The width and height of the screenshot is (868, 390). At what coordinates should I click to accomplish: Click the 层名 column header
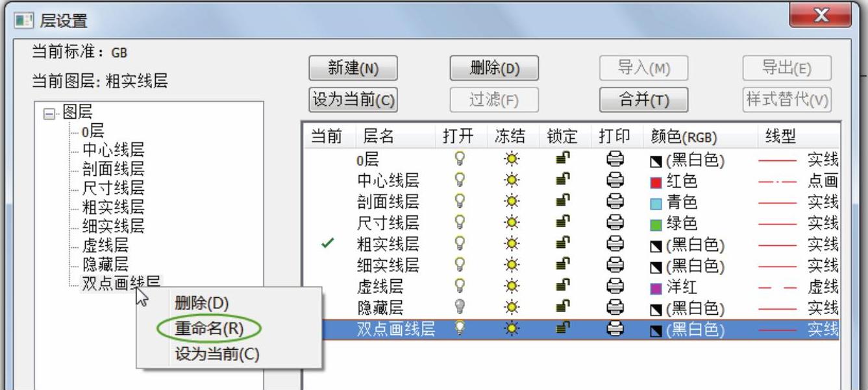tap(395, 137)
